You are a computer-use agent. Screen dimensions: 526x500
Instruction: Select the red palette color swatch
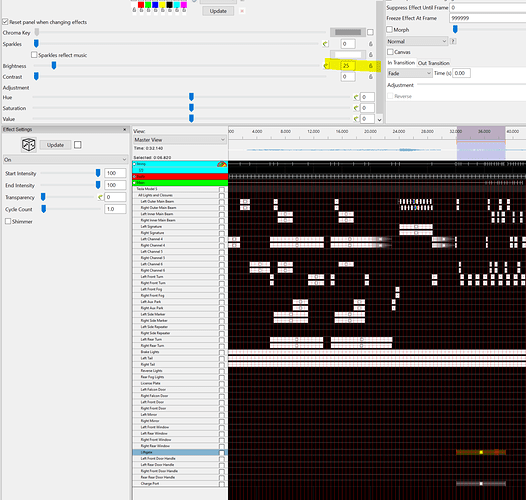[141, 4]
